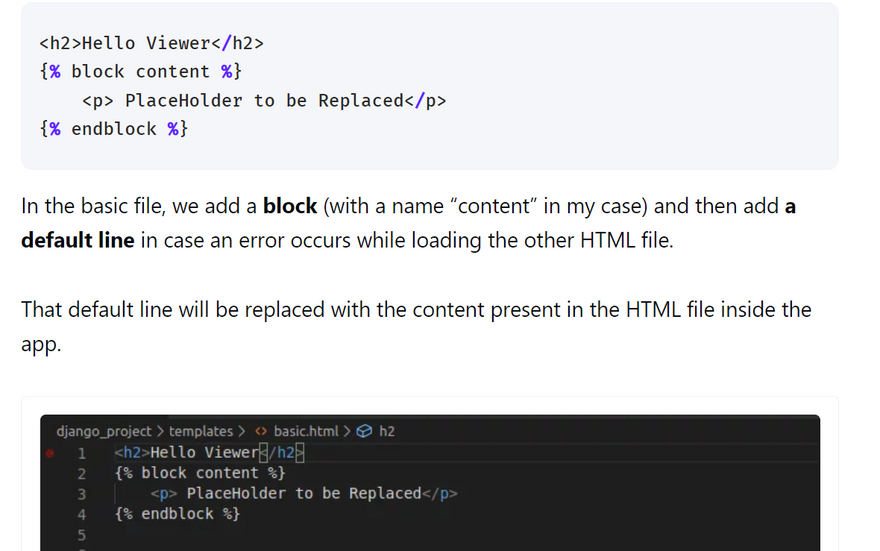Click "block content" line in top code snippet
Screen dimensions: 880x551
(141, 72)
